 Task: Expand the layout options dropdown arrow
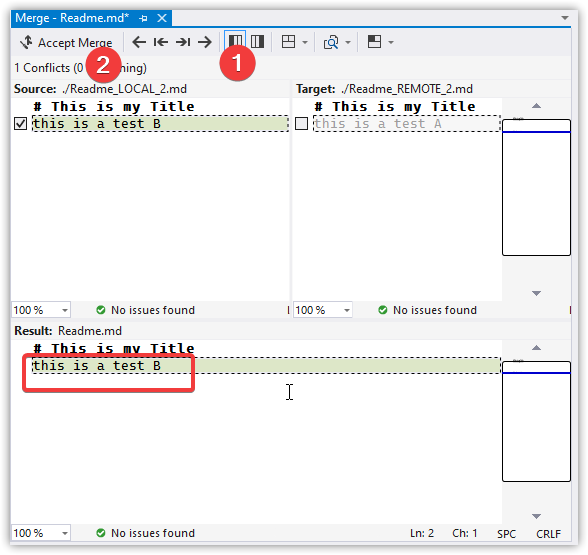[x=391, y=42]
